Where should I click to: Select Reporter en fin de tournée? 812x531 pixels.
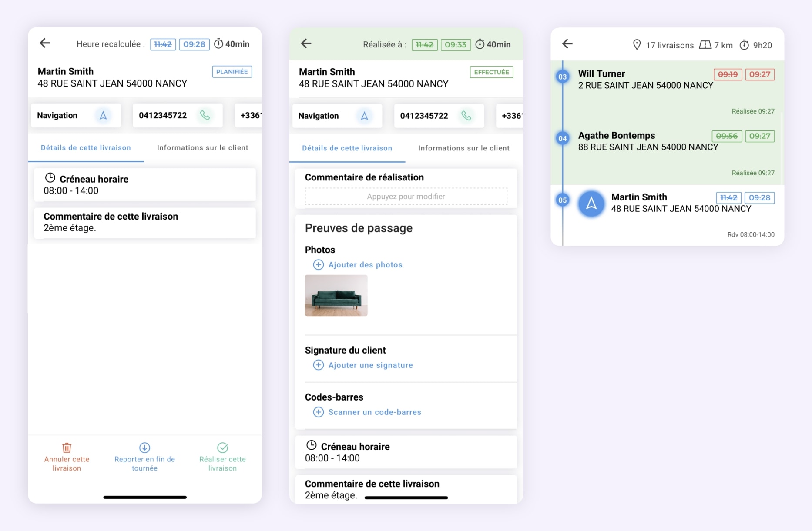coord(144,457)
